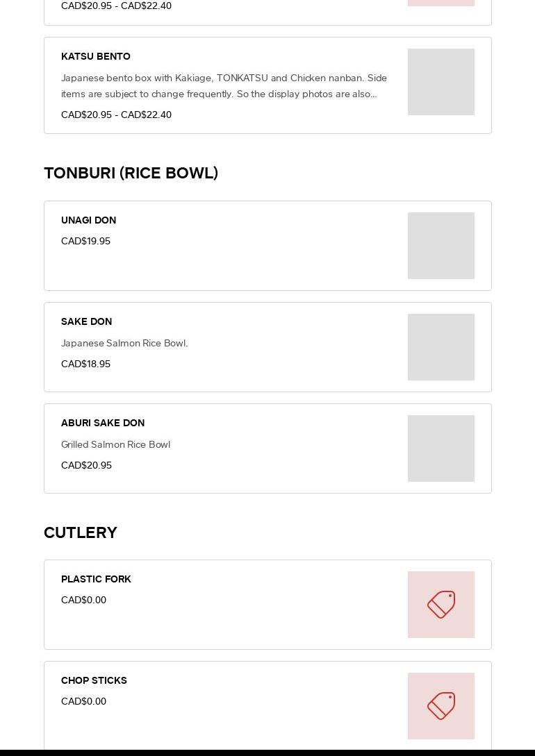Click the Katsu Bento description text
535x756 pixels.
tap(224, 86)
